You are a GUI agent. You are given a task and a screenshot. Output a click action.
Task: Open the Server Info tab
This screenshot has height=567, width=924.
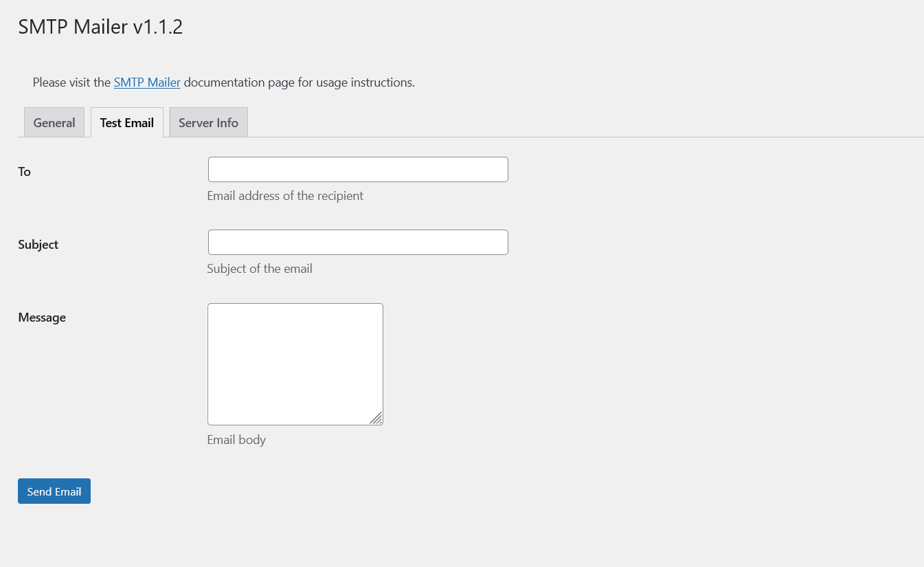click(208, 122)
